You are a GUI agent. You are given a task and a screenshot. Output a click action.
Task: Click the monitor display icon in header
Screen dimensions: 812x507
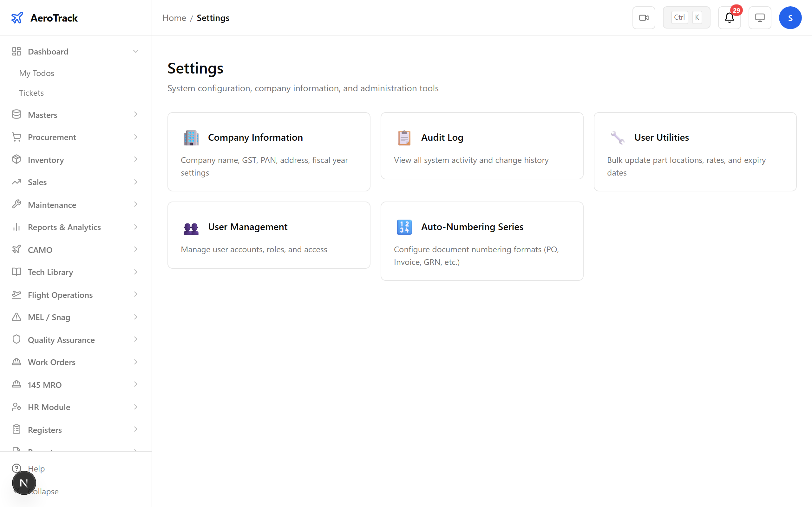point(760,17)
